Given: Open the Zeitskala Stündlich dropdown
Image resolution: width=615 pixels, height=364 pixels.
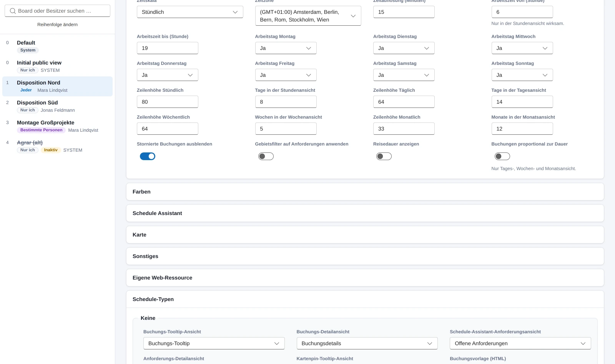Looking at the screenshot, I should click(190, 12).
